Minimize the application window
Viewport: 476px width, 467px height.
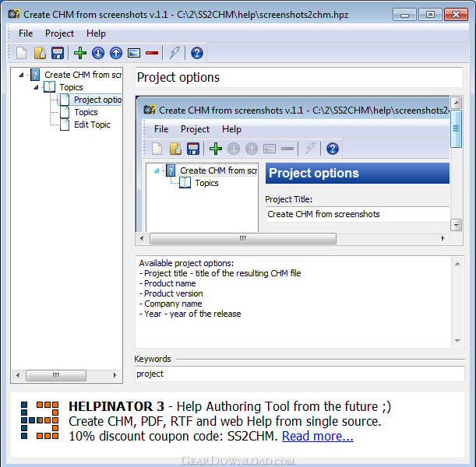(404, 15)
